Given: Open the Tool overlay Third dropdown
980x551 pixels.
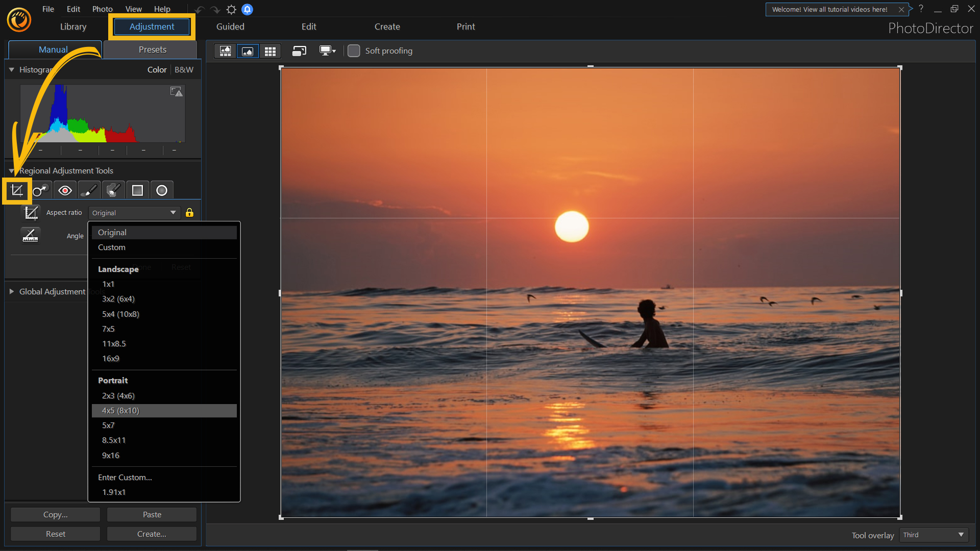Looking at the screenshot, I should 934,535.
